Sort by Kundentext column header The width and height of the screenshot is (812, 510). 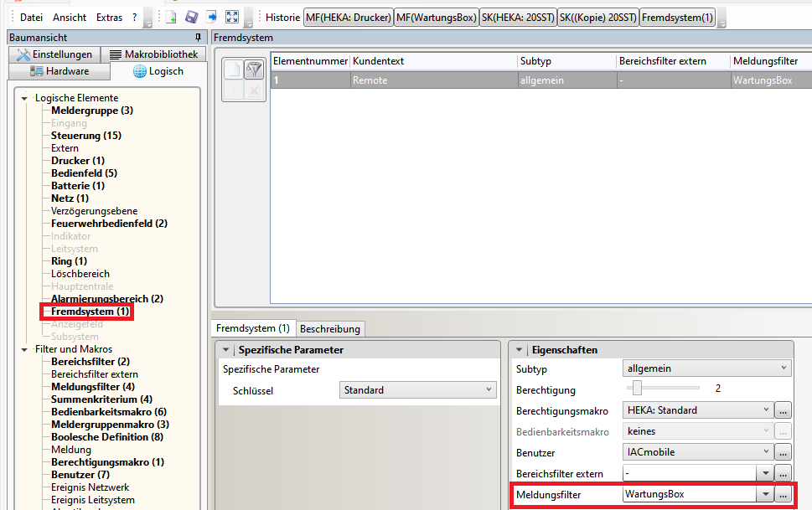point(434,61)
